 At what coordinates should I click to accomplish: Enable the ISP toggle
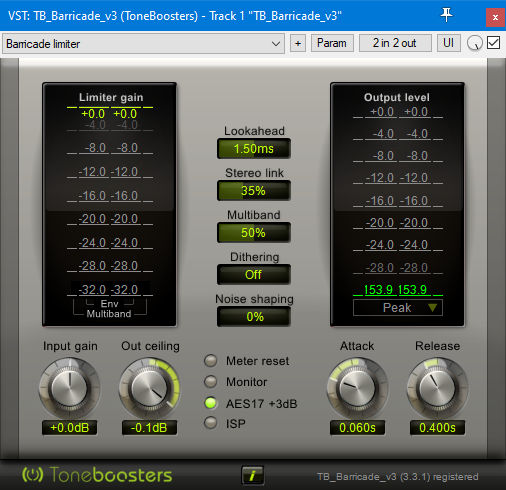pyautogui.click(x=211, y=423)
